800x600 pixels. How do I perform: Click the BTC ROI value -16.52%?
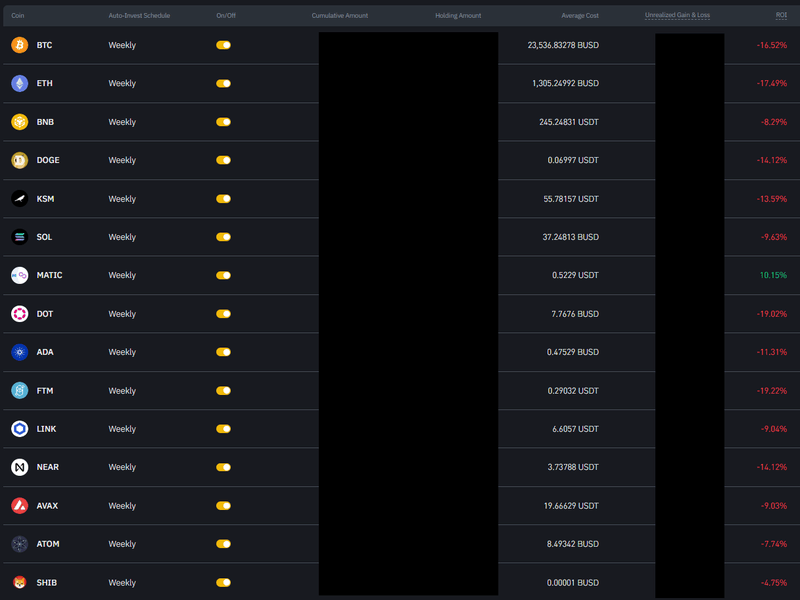pos(772,45)
